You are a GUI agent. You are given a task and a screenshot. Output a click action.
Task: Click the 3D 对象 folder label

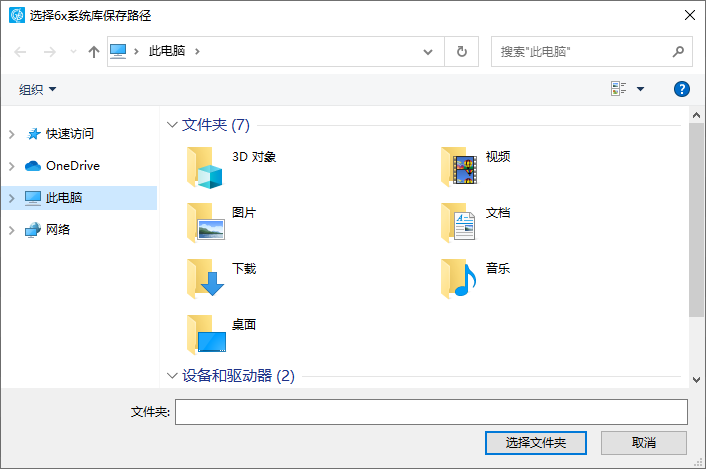(254, 157)
